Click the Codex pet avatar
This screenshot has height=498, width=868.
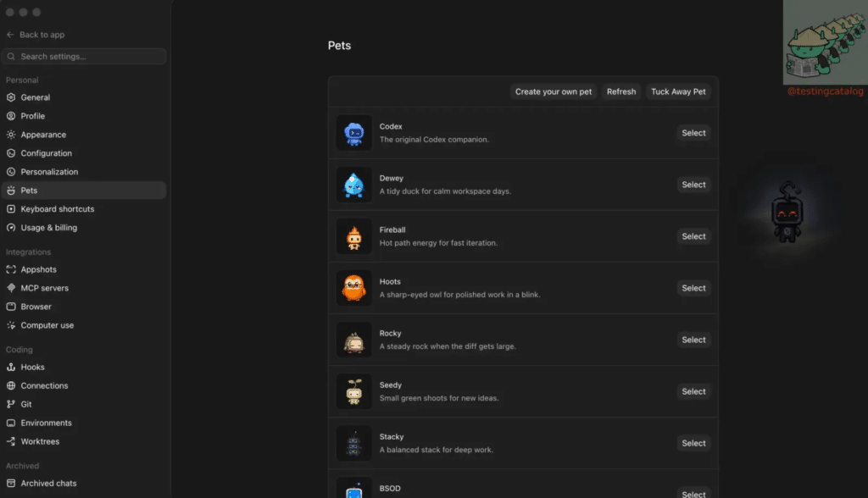pos(353,133)
